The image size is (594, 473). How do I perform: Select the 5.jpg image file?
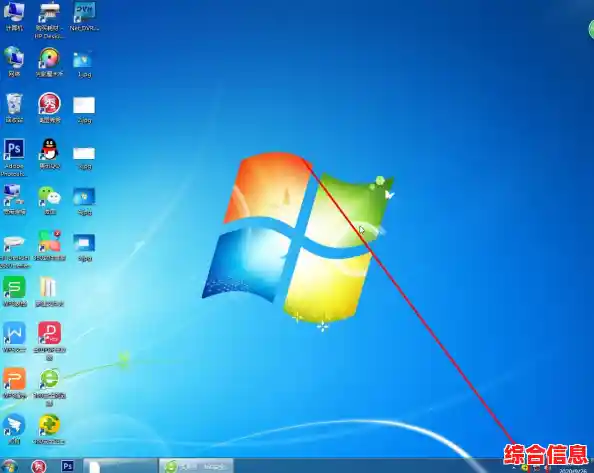point(84,248)
